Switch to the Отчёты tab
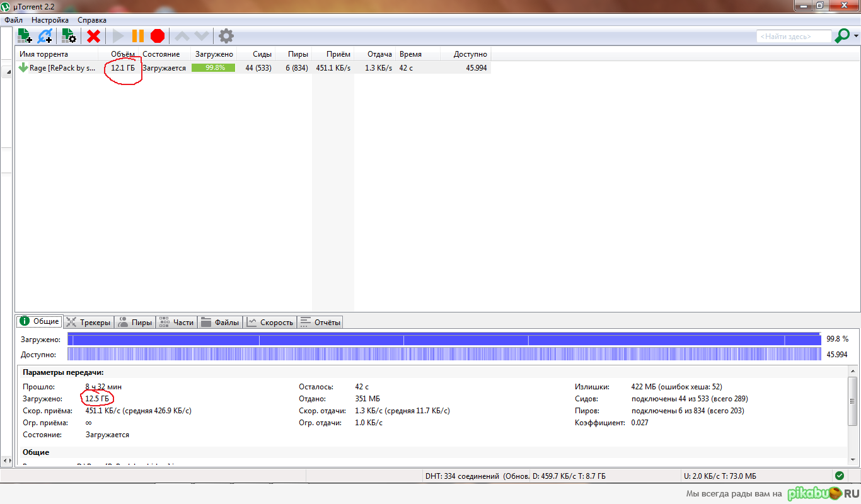This screenshot has height=504, width=861. [320, 322]
